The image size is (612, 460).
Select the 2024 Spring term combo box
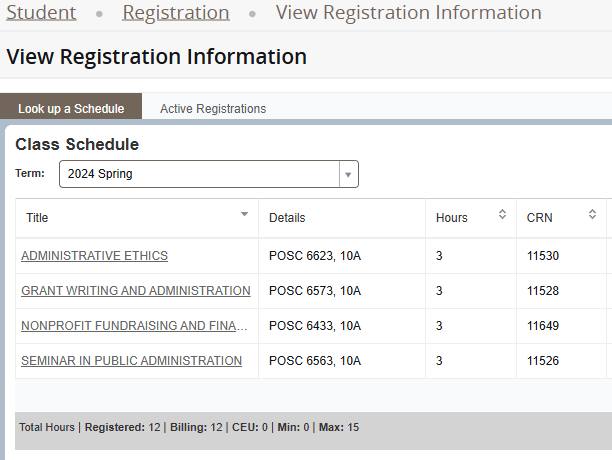(x=209, y=174)
